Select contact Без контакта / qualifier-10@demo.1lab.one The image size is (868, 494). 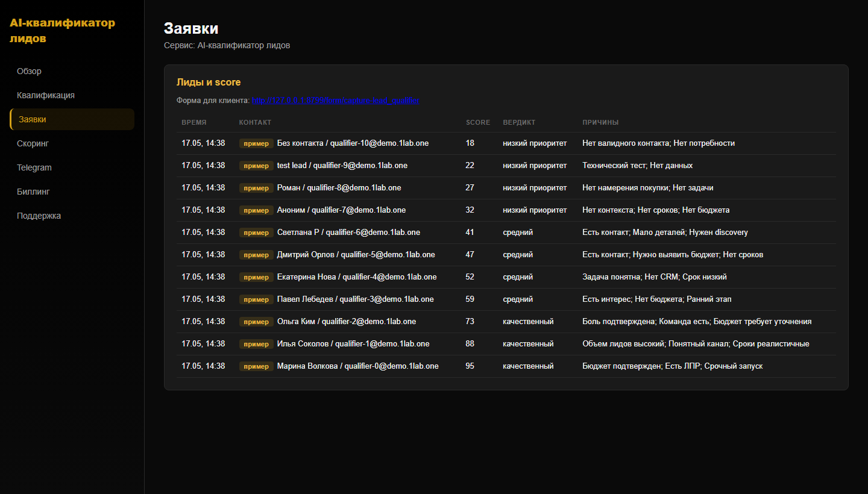pyautogui.click(x=353, y=143)
